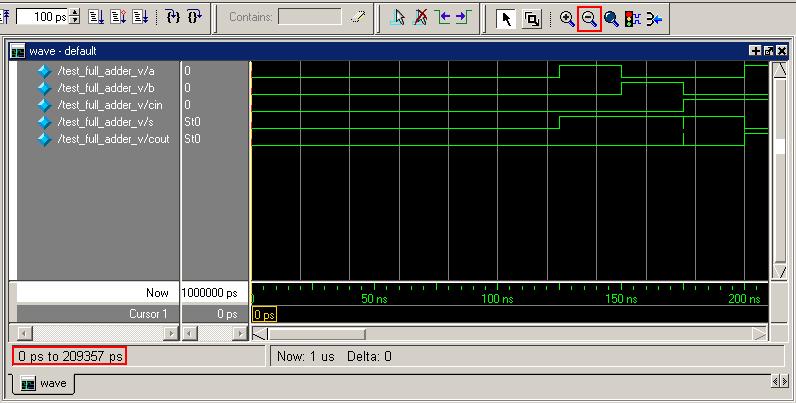The image size is (796, 403).
Task: Click the undock icon on wave title bar
Action: click(769, 51)
